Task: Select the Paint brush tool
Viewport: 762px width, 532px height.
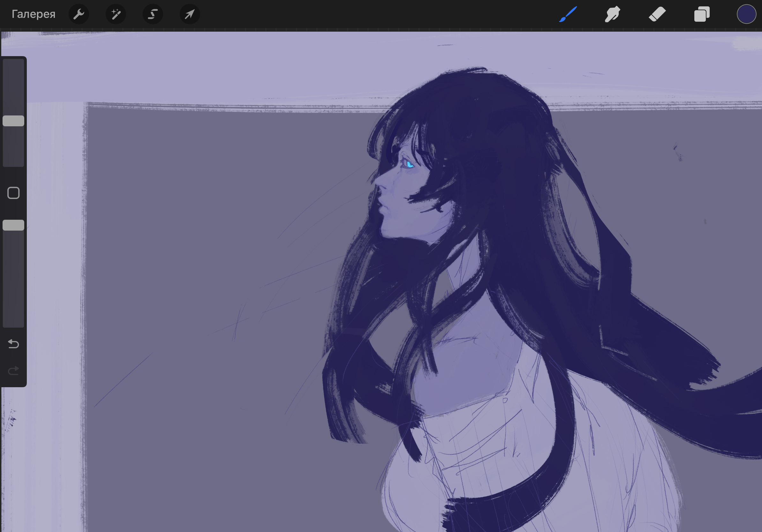Action: pyautogui.click(x=568, y=14)
